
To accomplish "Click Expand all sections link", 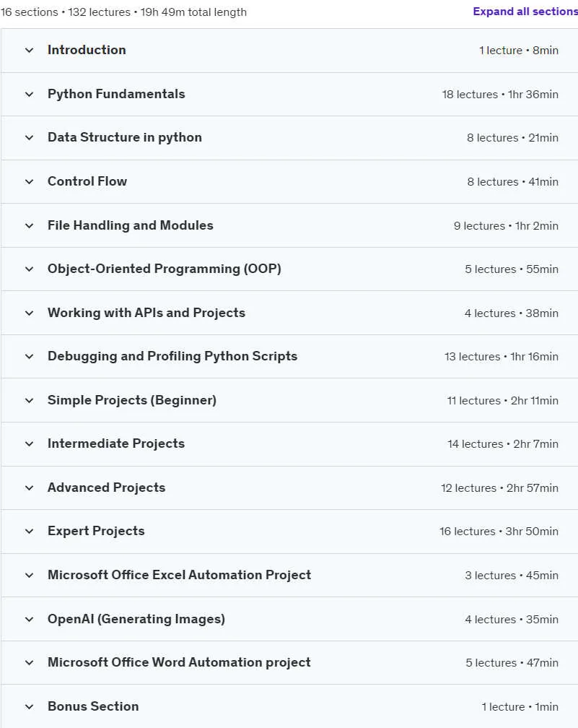I will pos(525,12).
